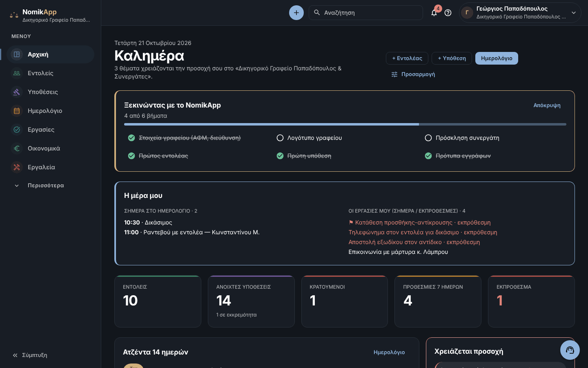Check the Πρόσκληση συνεργάτη step circle
The image size is (588, 368).
pyautogui.click(x=428, y=138)
